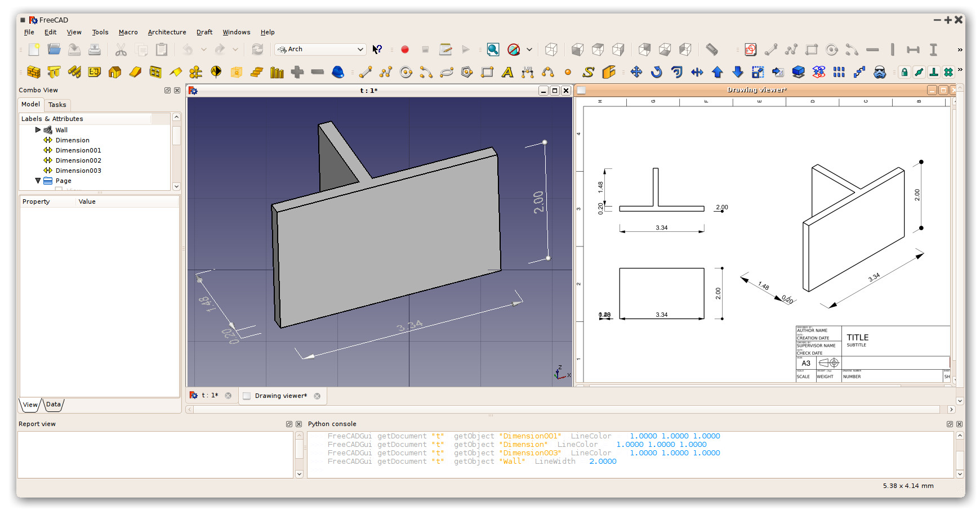Click the measure distance ruler icon
Screen dimensions: 980x515
tap(712, 50)
